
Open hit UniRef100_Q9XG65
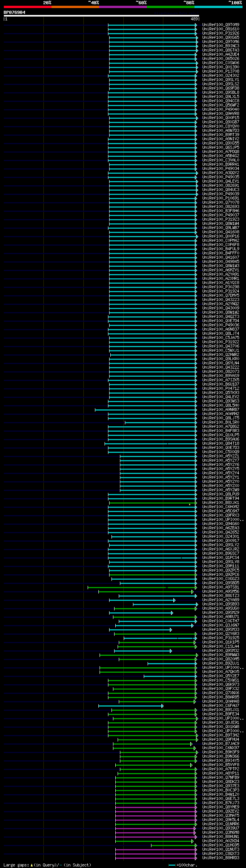(x=221, y=38)
